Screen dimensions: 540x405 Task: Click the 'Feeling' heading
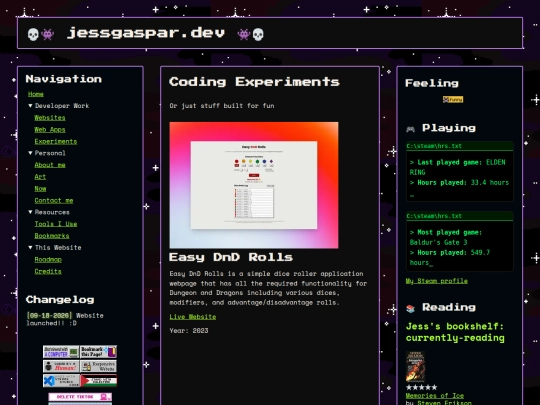pyautogui.click(x=432, y=83)
